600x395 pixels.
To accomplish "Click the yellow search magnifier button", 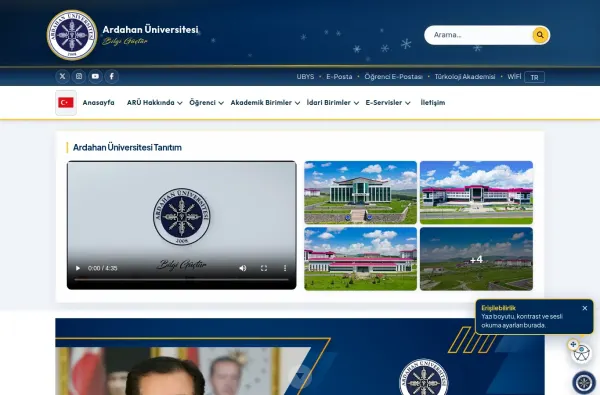I will [x=540, y=35].
